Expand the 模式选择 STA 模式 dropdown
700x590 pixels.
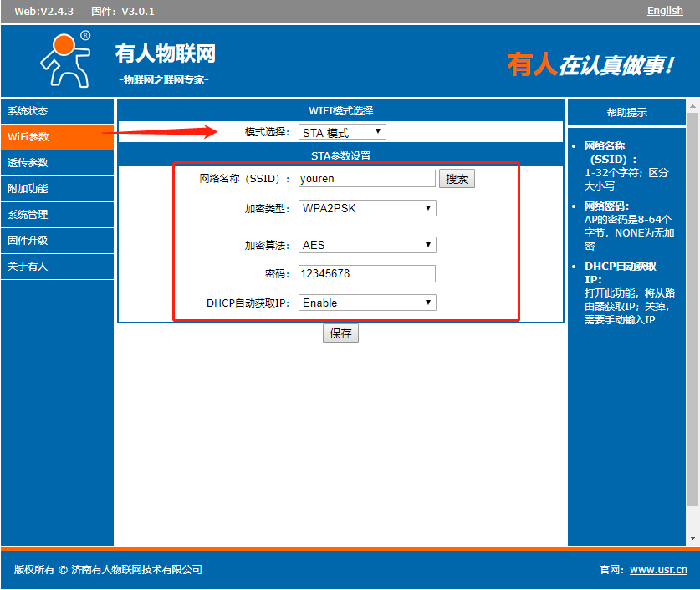pyautogui.click(x=342, y=132)
